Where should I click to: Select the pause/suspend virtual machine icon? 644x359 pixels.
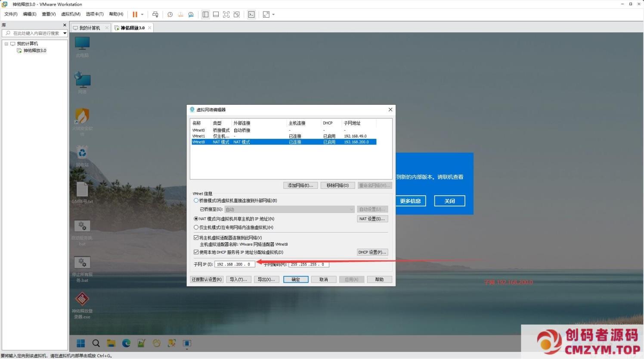[135, 14]
